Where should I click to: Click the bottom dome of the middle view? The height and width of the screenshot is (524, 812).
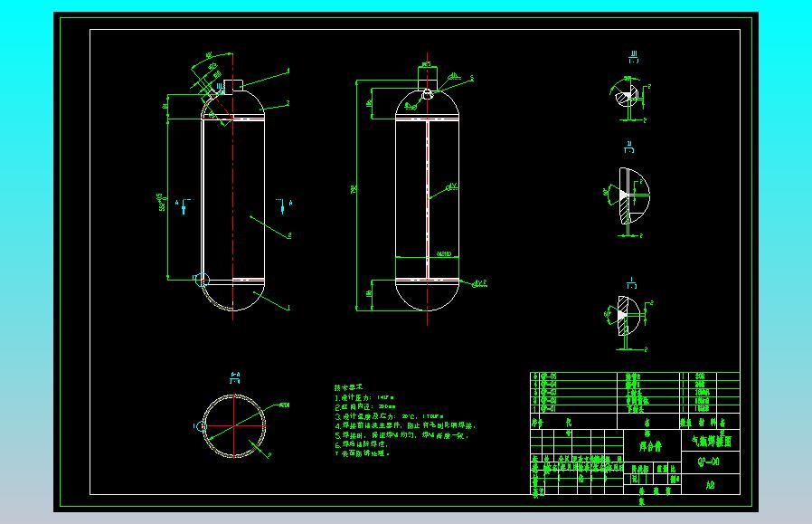coord(427,295)
